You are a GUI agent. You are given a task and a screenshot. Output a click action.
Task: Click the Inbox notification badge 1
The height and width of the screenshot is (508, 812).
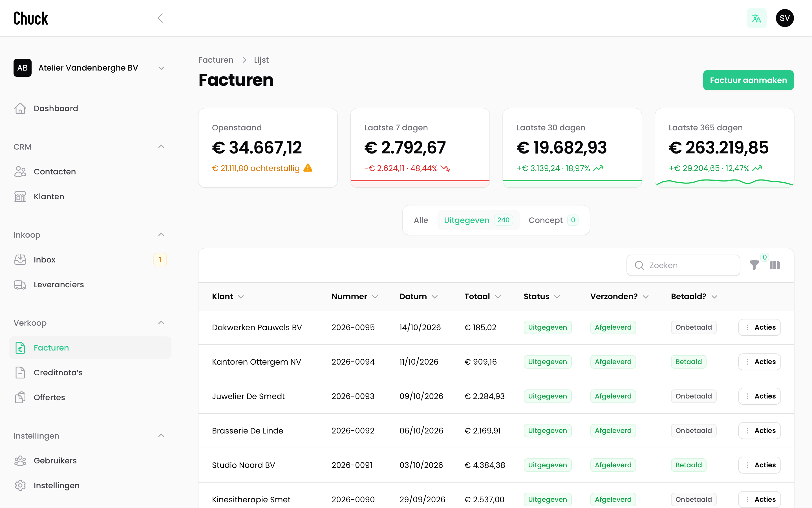click(160, 260)
